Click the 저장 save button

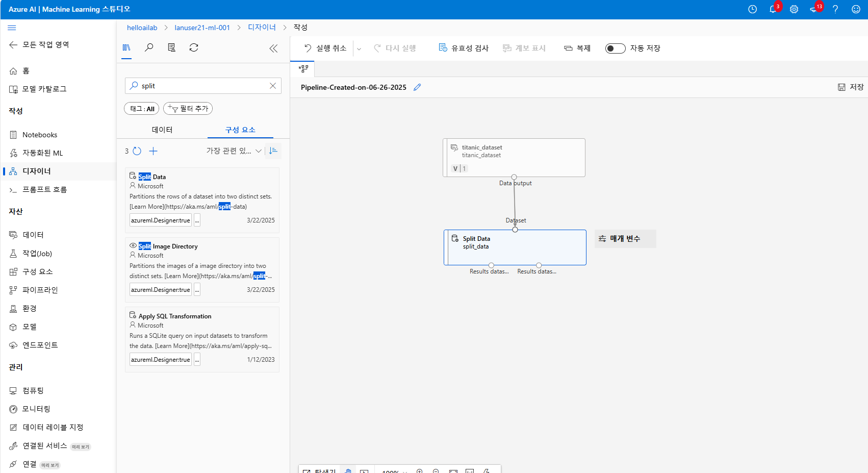pyautogui.click(x=851, y=87)
